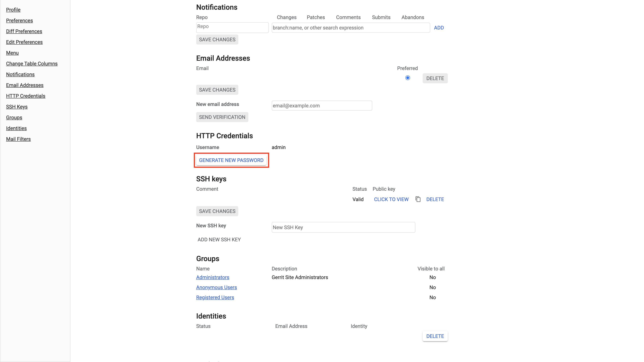644x362 pixels.
Task: Open HTTP Credentials in the sidebar
Action: click(26, 96)
